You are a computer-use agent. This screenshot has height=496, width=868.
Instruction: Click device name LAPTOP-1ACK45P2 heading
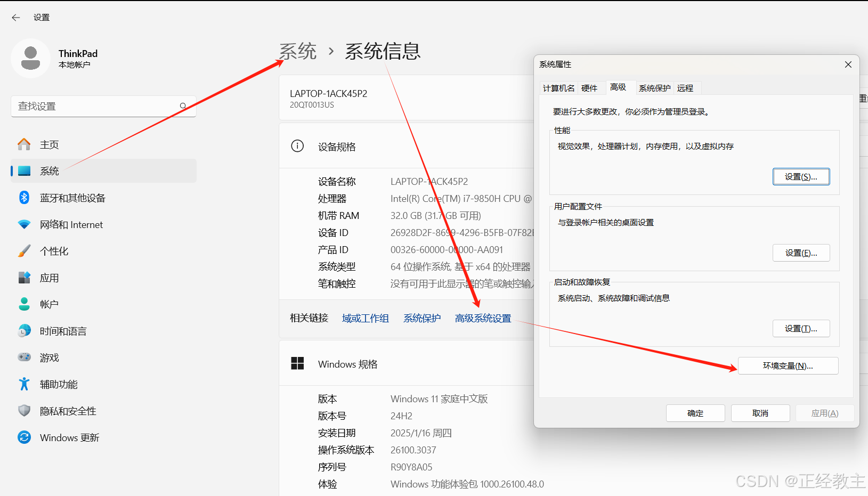(328, 93)
